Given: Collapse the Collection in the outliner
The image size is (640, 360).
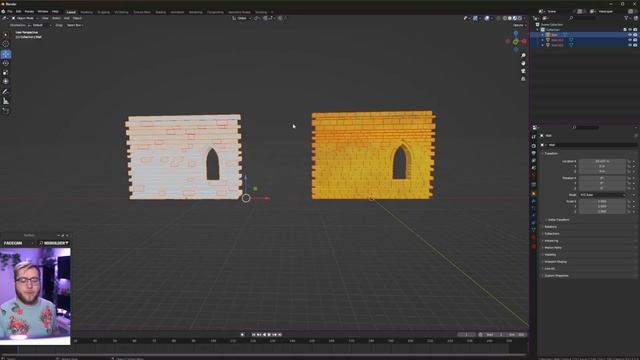Looking at the screenshot, I should pyautogui.click(x=538, y=29).
